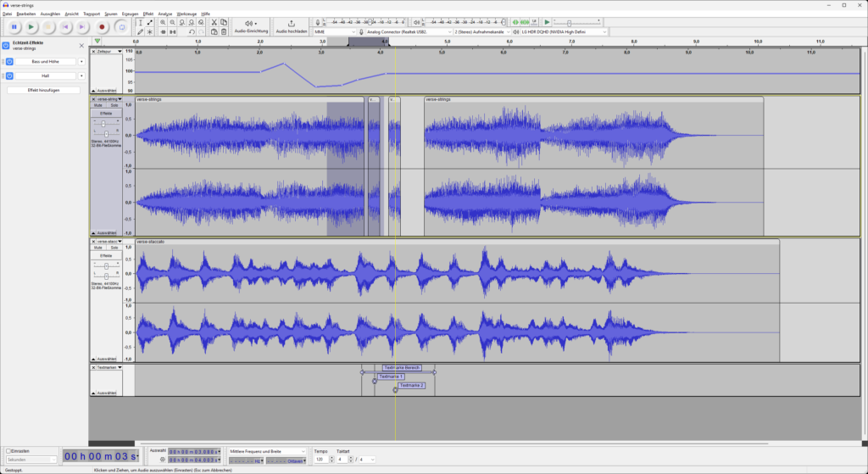Viewport: 868px width, 474px height.
Task: Paste with the clipboard icon
Action: (x=214, y=32)
